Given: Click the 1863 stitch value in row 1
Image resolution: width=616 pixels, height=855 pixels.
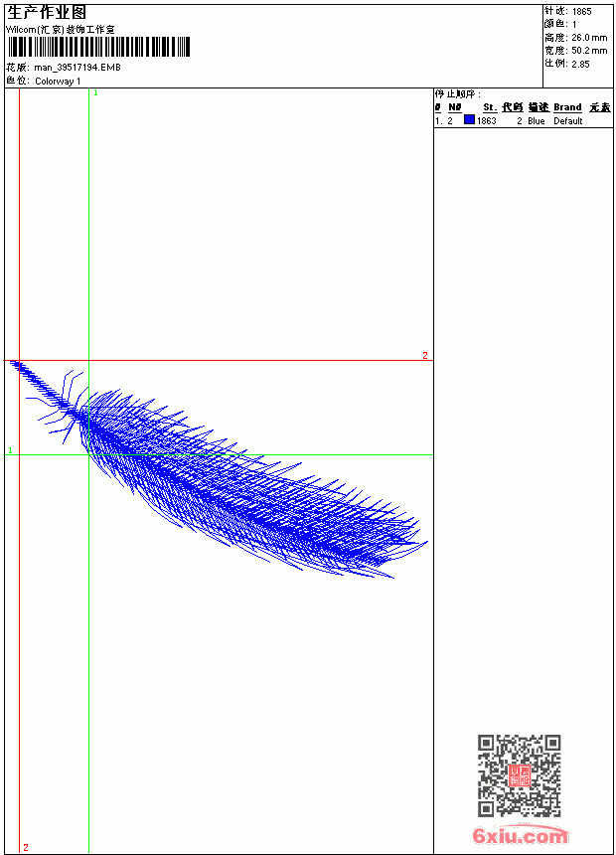Looking at the screenshot, I should (487, 121).
